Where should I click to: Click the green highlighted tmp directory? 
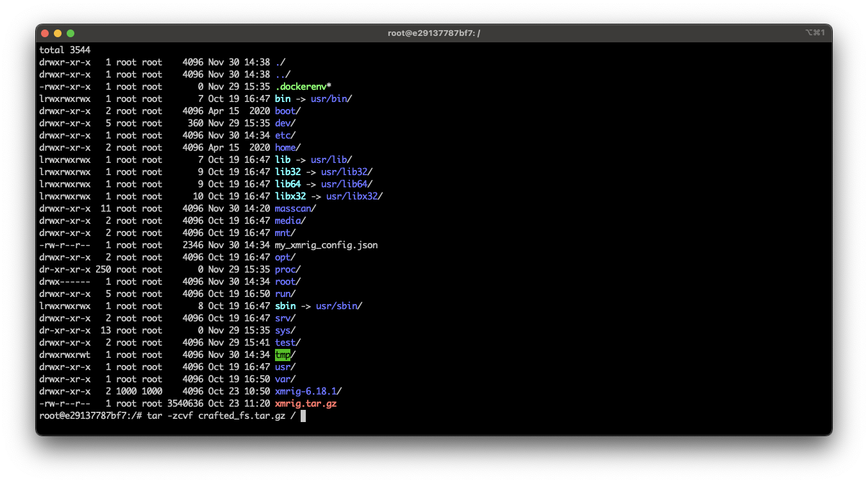click(283, 355)
